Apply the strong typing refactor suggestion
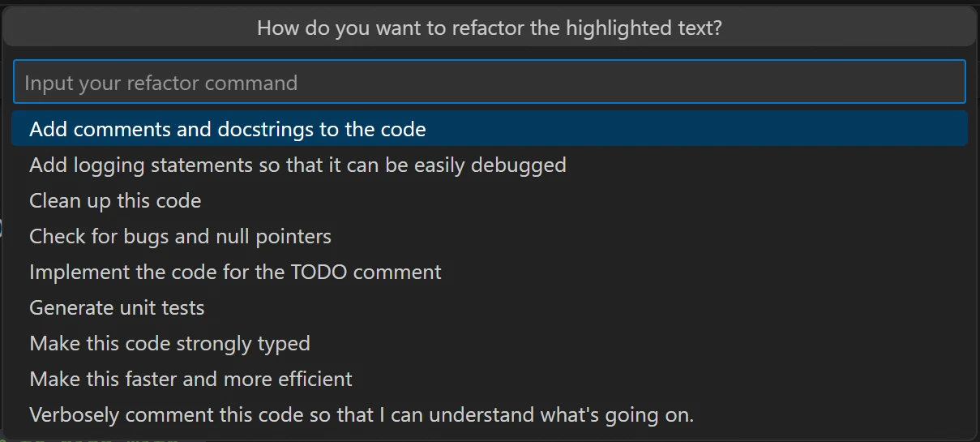This screenshot has width=980, height=442. [169, 343]
